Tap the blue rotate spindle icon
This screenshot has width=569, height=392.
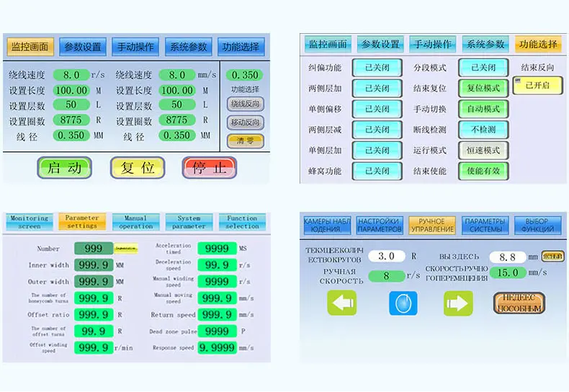pyautogui.click(x=403, y=303)
